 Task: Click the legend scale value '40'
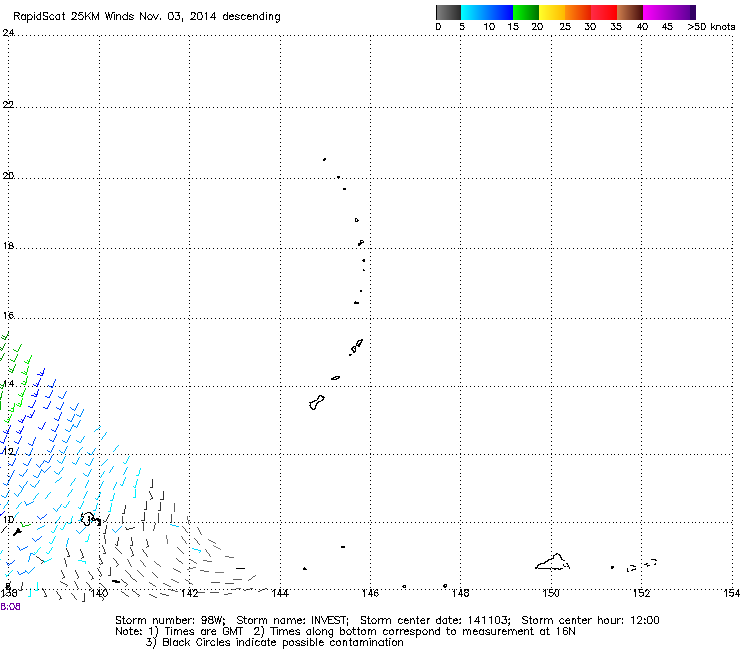click(x=642, y=27)
